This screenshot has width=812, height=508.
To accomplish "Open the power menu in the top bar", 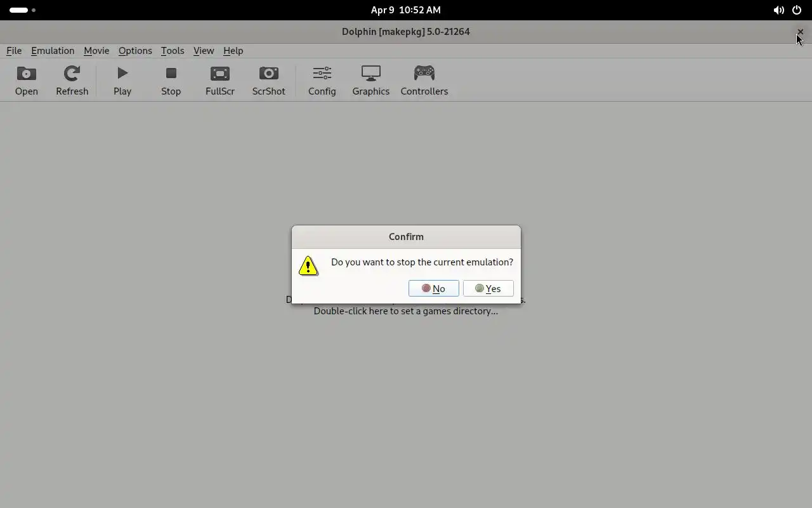I will click(x=797, y=10).
